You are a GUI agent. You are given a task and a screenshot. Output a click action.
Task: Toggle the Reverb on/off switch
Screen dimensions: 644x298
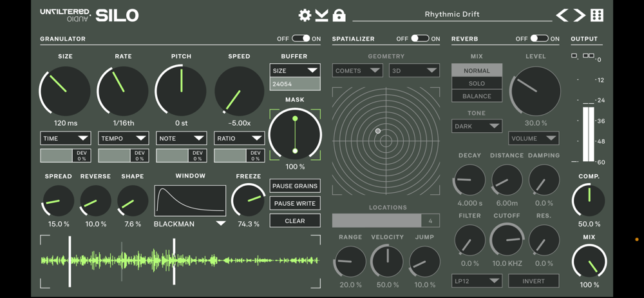coord(539,39)
